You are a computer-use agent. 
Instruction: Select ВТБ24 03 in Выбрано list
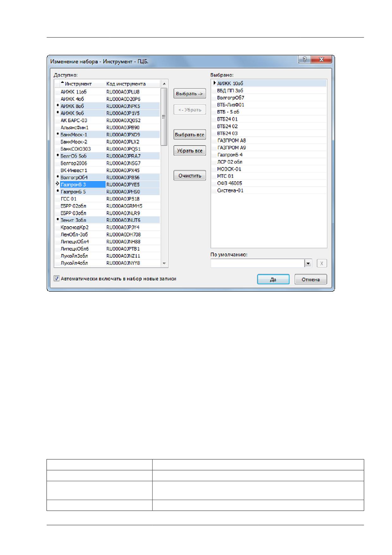(269, 134)
